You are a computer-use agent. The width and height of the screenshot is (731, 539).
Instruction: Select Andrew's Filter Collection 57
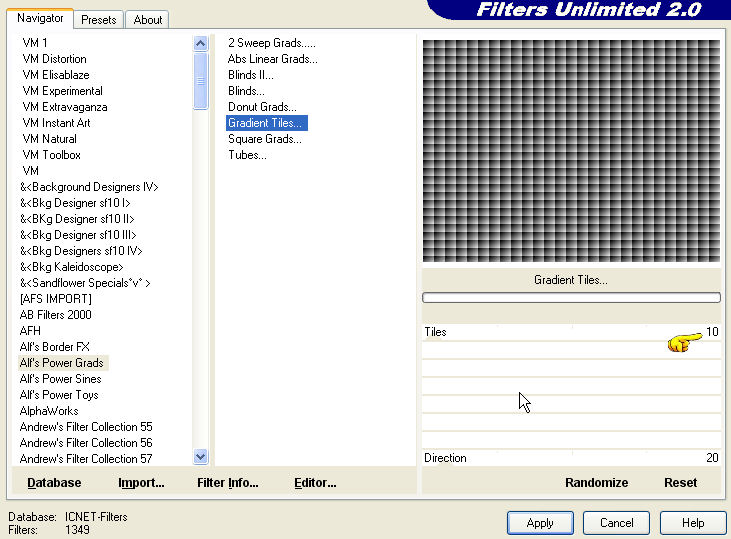click(86, 459)
